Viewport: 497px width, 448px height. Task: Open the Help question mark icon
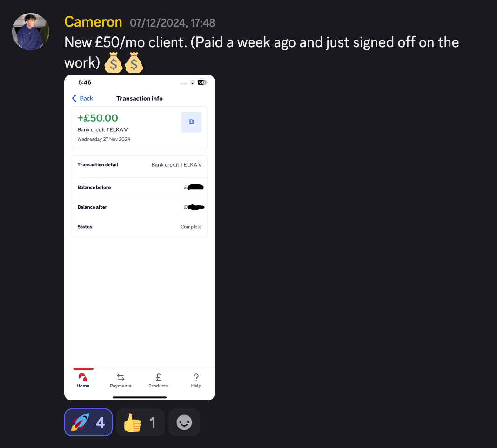click(x=196, y=377)
